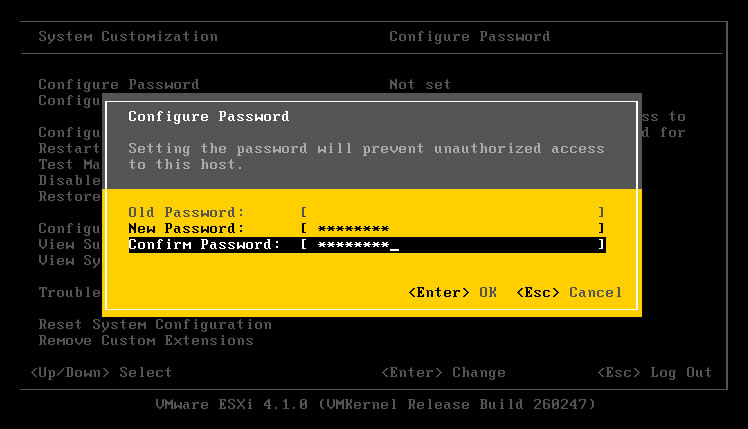Click the Configure Password dialog title
748x429 pixels.
tap(208, 116)
